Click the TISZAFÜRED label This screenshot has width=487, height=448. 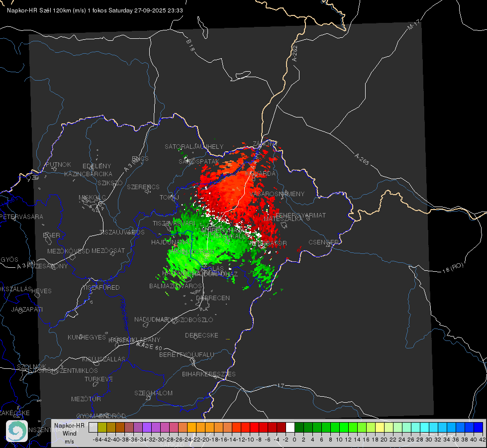[101, 287]
